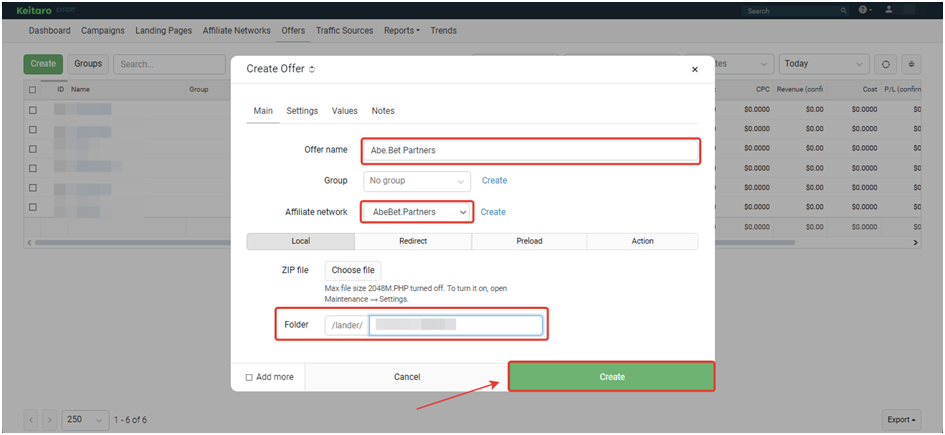945x435 pixels.
Task: Go to Landing Pages section
Action: [163, 31]
